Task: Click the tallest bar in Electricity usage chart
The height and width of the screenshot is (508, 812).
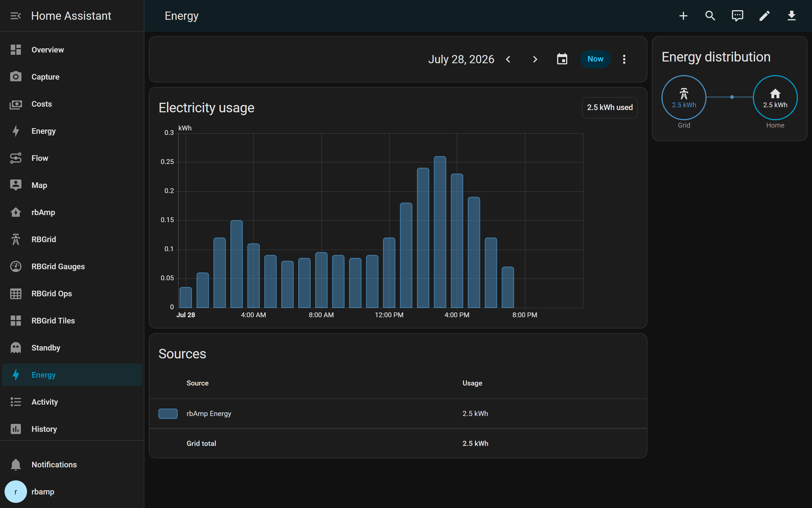Action: pos(440,232)
